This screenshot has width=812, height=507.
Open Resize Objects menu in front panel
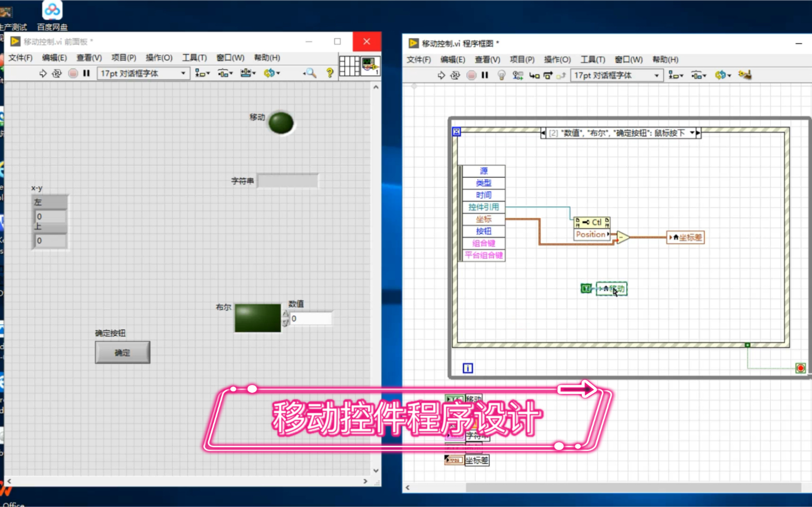click(248, 74)
